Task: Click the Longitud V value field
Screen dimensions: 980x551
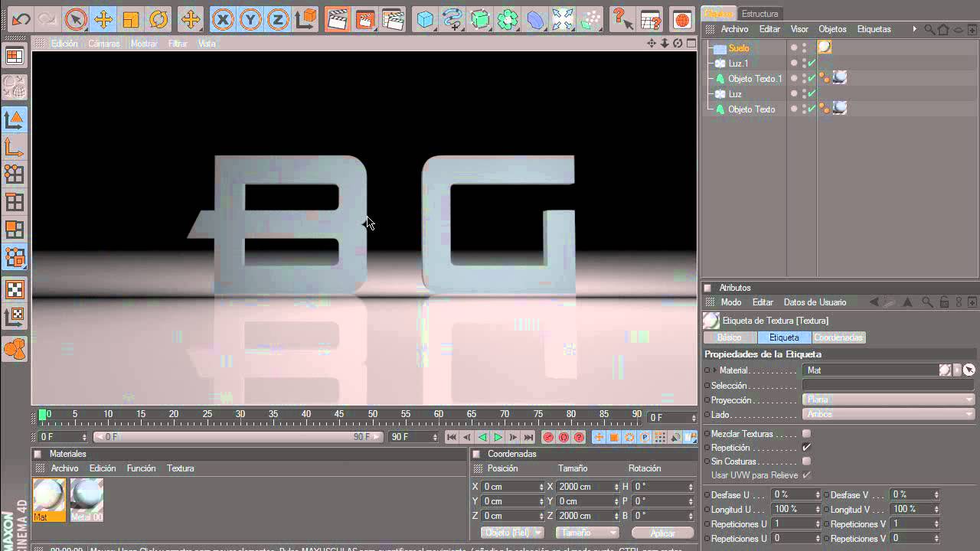Action: coord(915,509)
